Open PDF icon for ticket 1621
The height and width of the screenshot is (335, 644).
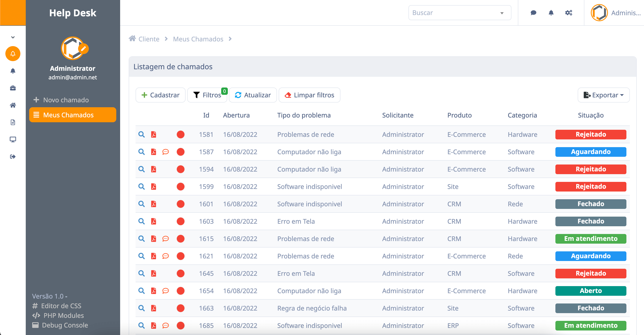pos(154,256)
